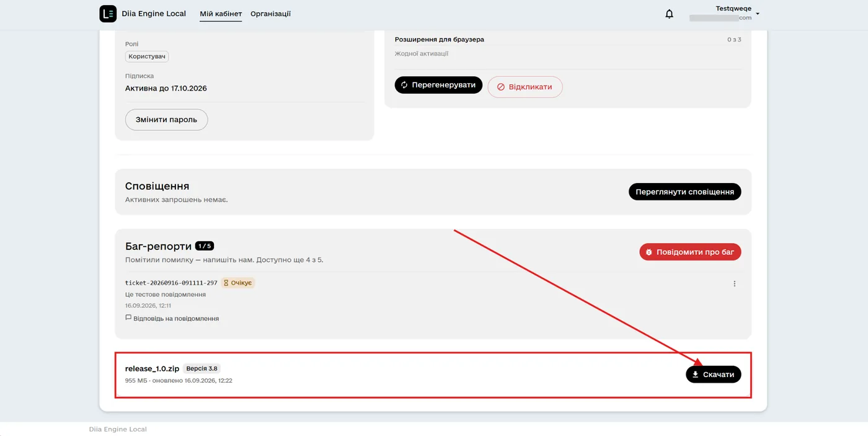Screen dimensions: 868x436
Task: Click the '955 МБ · оновлено 16.09.2026, 12:22' text
Action: [179, 380]
